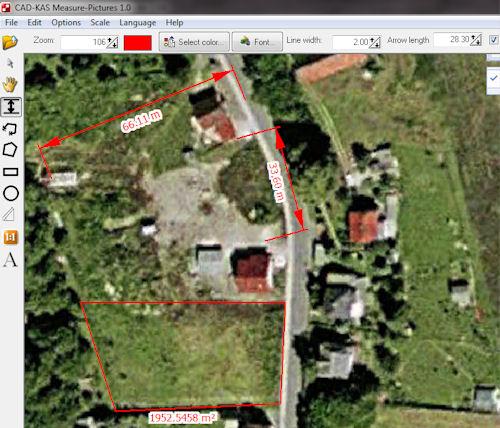
Task: Click the red color swatch
Action: [138, 43]
